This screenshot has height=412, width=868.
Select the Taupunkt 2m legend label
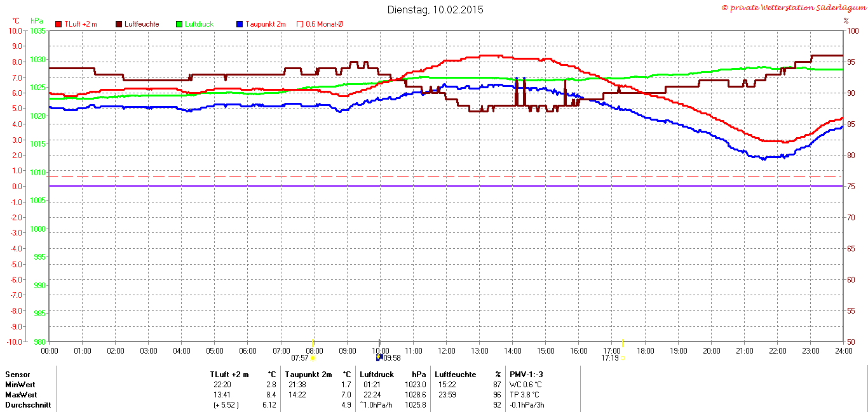265,24
